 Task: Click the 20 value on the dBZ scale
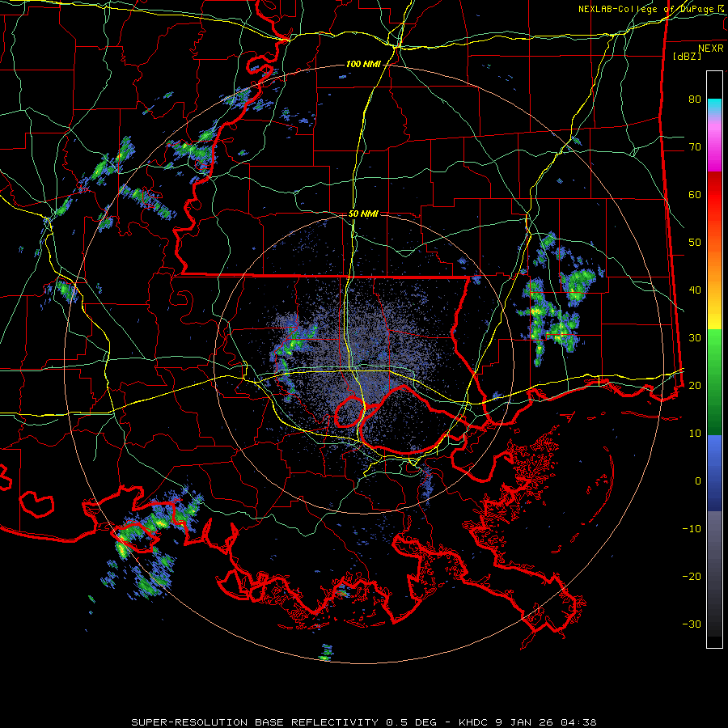pos(695,386)
